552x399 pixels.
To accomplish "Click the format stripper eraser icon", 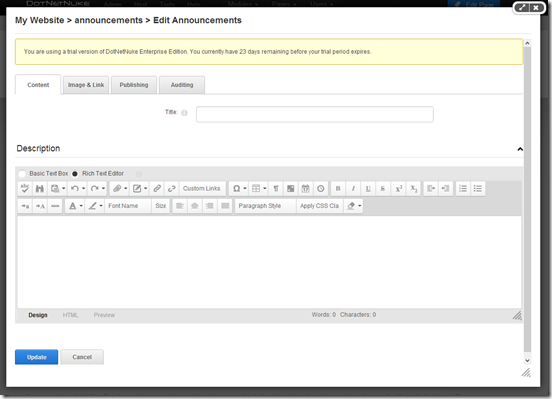I will (x=351, y=206).
